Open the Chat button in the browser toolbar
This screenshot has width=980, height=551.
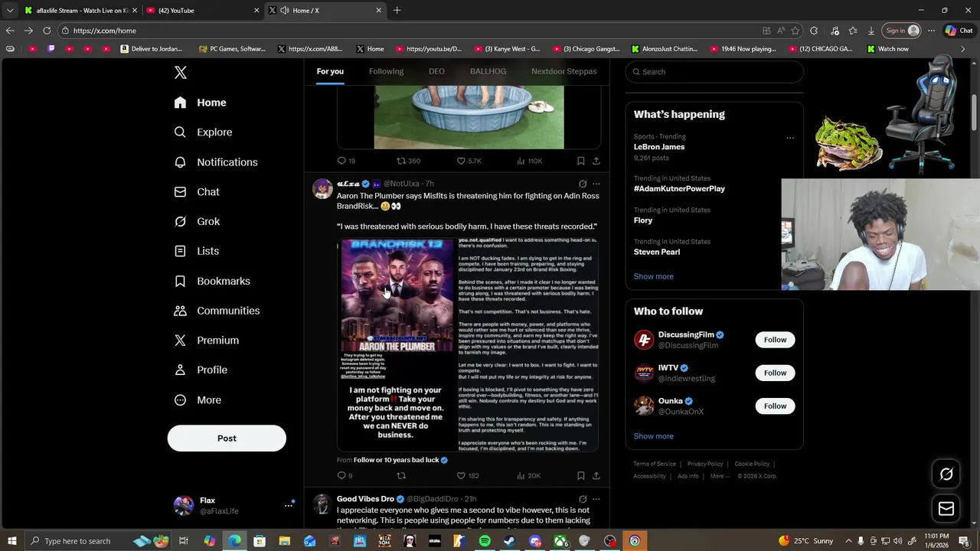959,31
